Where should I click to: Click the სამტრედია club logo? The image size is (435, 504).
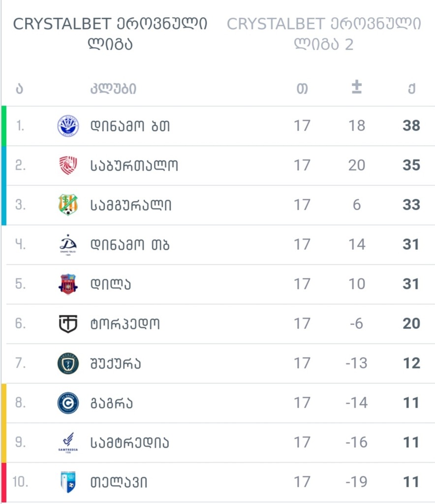[68, 442]
